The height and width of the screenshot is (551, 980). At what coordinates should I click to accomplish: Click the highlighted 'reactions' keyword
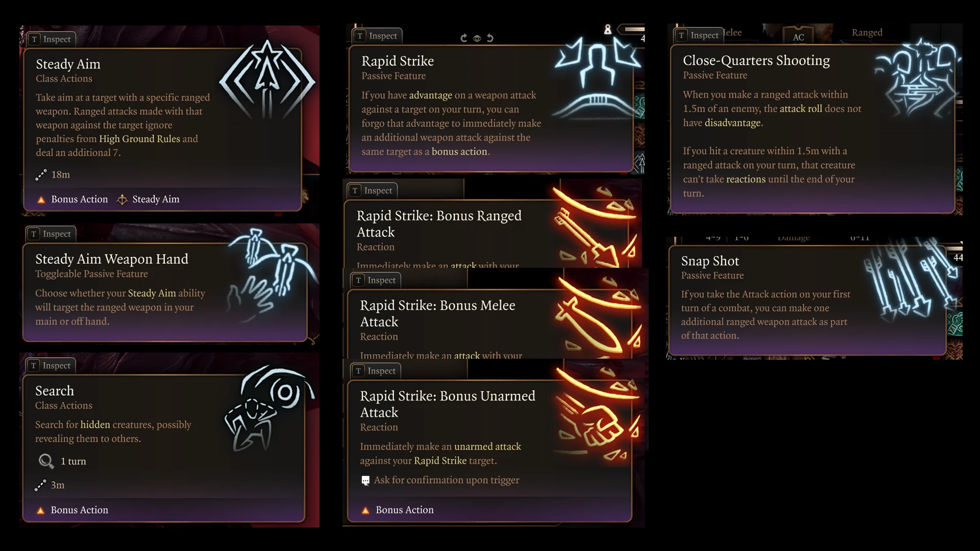click(746, 180)
